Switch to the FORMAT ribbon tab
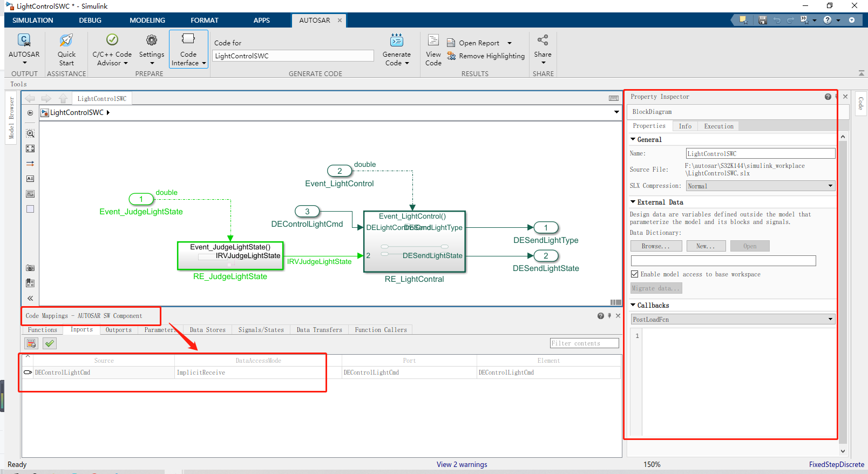This screenshot has height=474, width=868. click(205, 20)
